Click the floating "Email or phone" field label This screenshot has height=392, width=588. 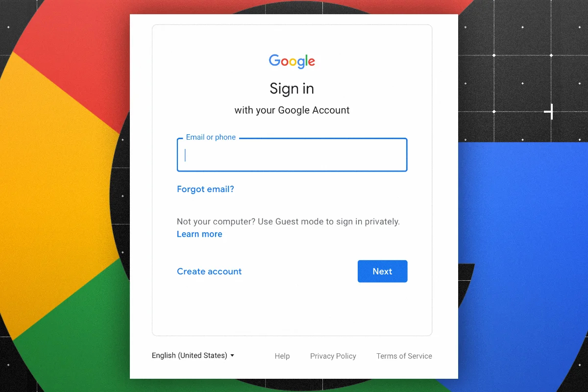(211, 137)
